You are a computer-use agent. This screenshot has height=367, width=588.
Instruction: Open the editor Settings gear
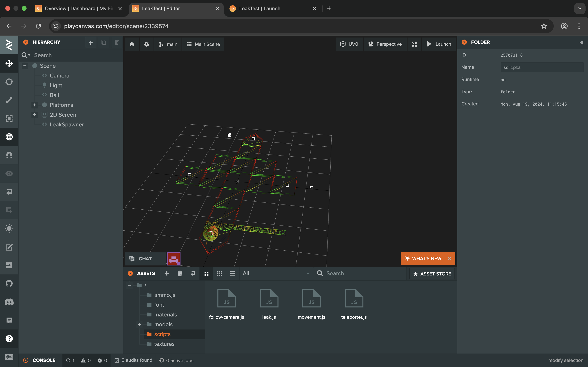(147, 44)
